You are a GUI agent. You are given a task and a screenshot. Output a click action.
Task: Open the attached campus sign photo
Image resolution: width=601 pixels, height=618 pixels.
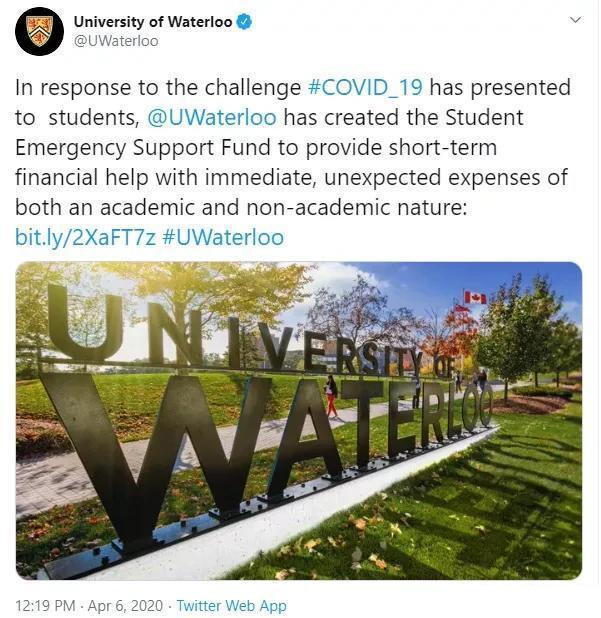tap(299, 421)
